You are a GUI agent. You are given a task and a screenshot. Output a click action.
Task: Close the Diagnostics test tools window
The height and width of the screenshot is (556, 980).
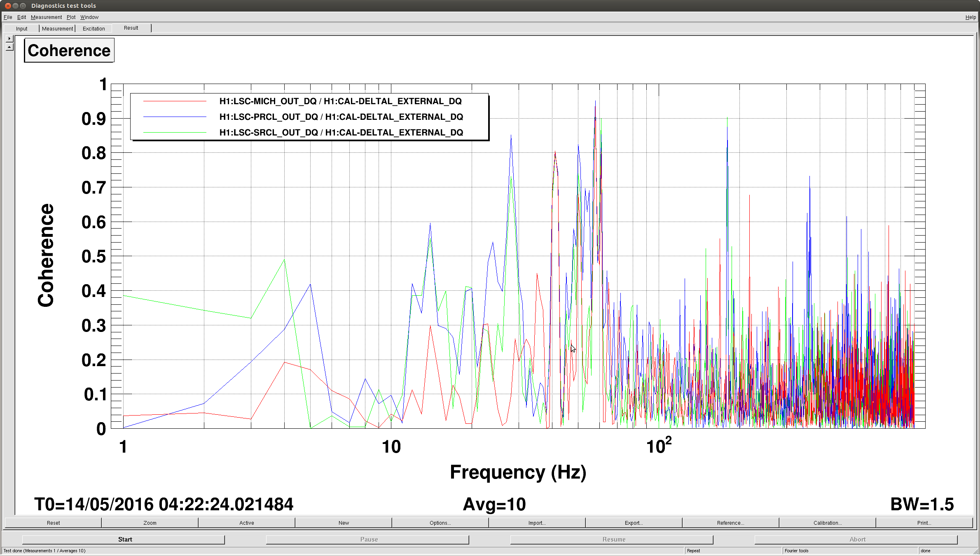8,6
